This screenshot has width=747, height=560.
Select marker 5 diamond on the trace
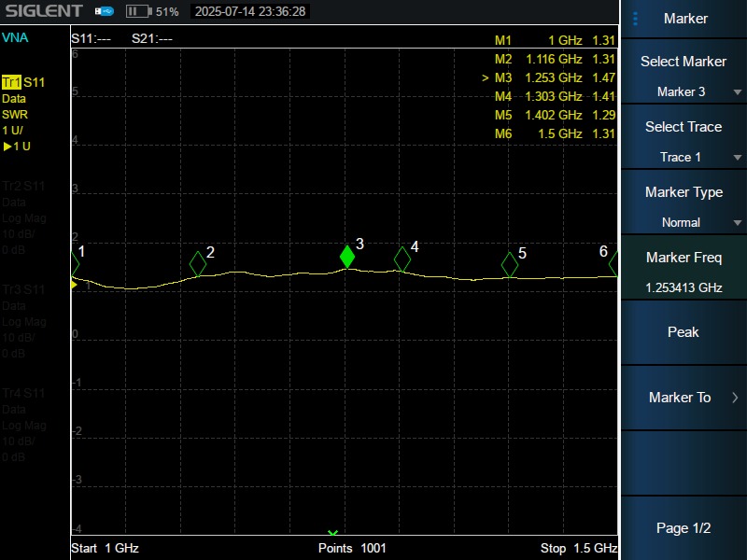[510, 264]
